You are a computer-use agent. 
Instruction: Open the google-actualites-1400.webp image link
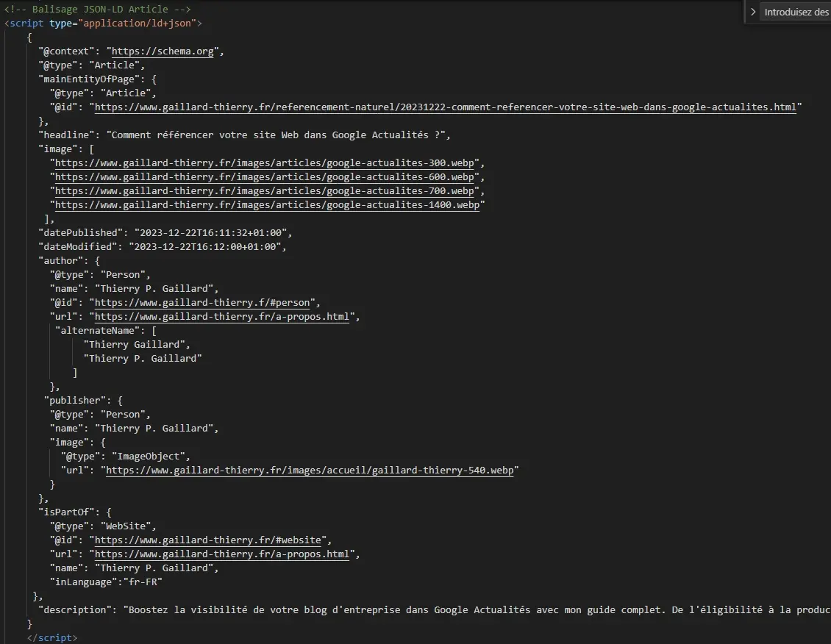[267, 205]
